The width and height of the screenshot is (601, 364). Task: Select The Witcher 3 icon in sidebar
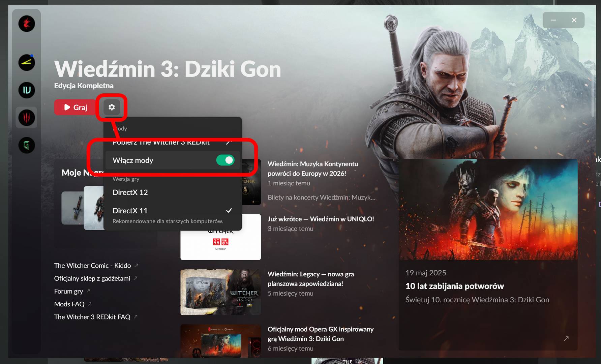pyautogui.click(x=26, y=118)
